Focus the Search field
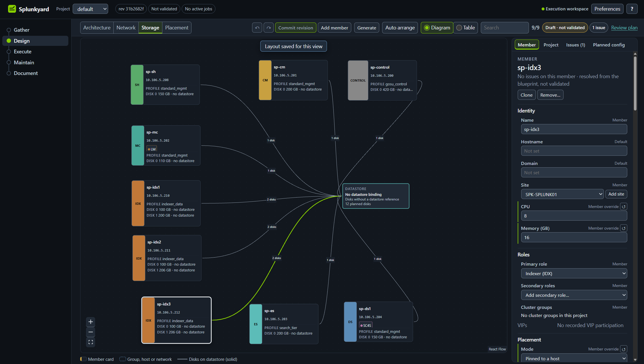Image resolution: width=644 pixels, height=364 pixels. [x=504, y=28]
